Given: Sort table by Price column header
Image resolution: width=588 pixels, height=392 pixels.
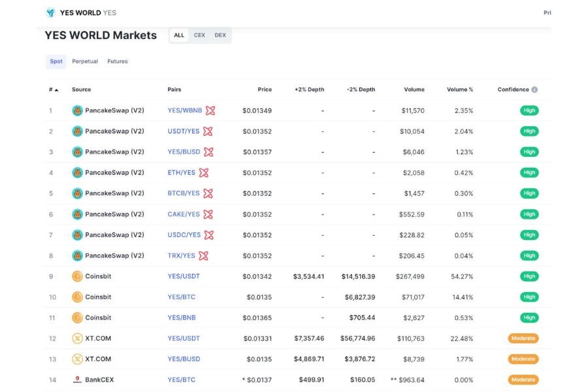Looking at the screenshot, I should tap(264, 90).
